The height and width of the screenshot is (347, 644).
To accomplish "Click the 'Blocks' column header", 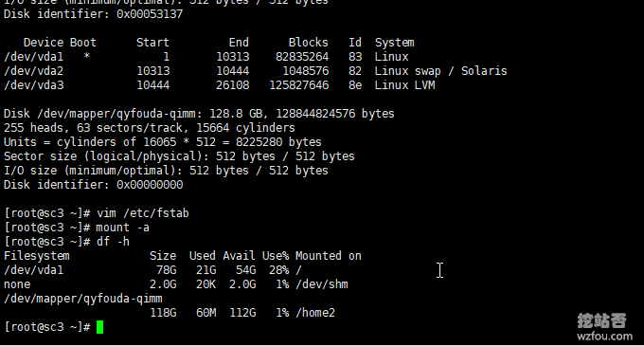I will click(309, 43).
